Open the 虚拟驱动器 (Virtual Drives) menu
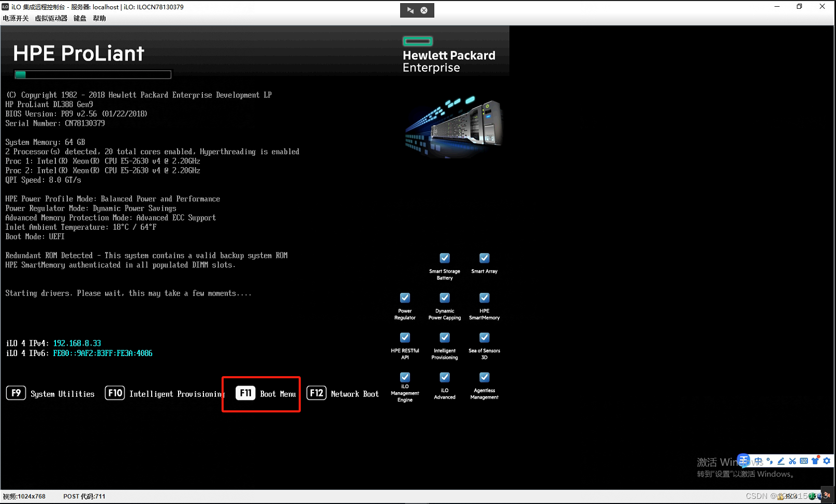This screenshot has height=504, width=836. [51, 18]
